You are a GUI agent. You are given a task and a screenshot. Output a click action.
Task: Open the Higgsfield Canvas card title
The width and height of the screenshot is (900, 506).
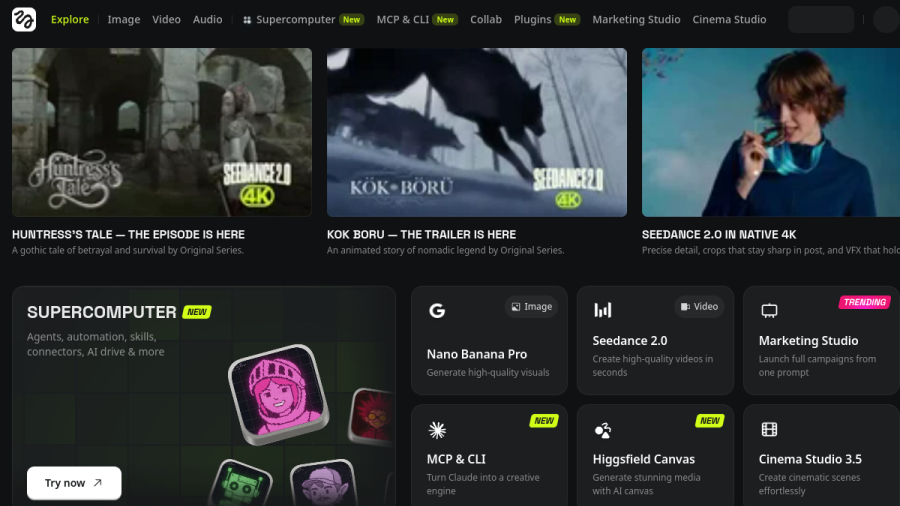(643, 459)
